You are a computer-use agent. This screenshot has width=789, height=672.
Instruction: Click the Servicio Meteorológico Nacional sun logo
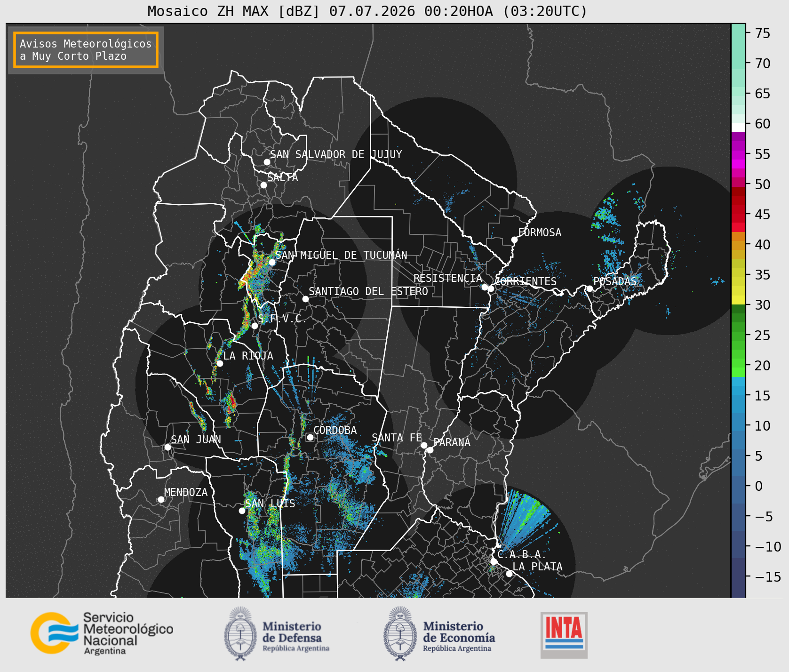pos(54,633)
